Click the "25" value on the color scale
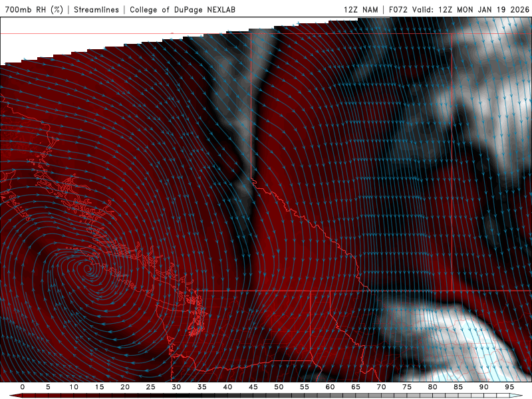The height and width of the screenshot is (399, 532). [x=151, y=387]
